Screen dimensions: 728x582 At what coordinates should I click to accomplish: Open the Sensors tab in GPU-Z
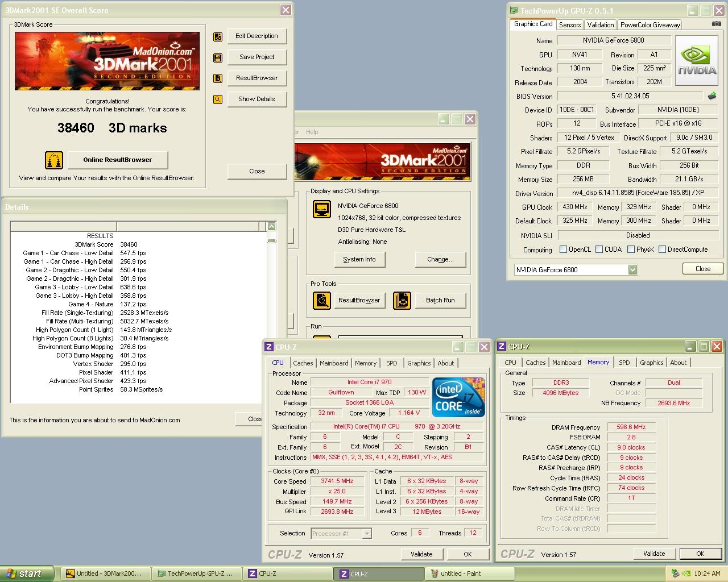click(x=570, y=25)
